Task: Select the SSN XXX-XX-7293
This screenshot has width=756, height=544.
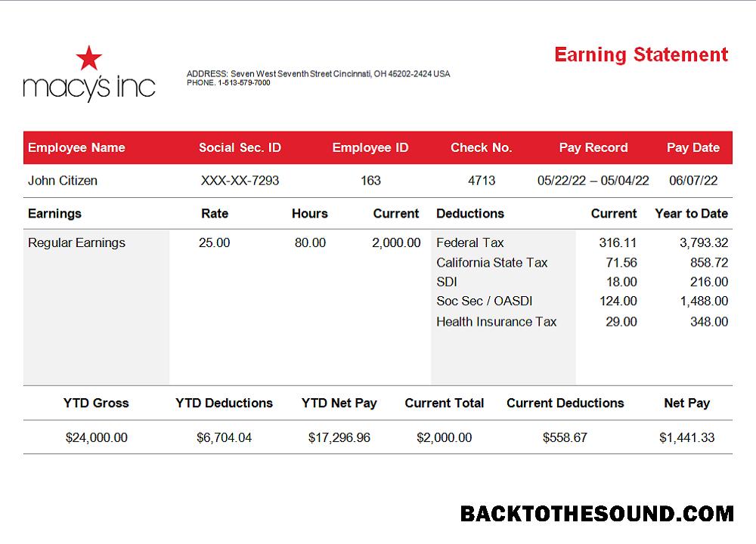Action: tap(240, 181)
